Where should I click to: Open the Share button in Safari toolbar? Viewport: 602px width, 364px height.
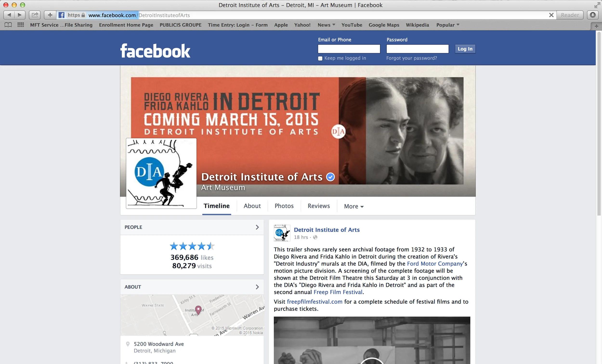(35, 15)
